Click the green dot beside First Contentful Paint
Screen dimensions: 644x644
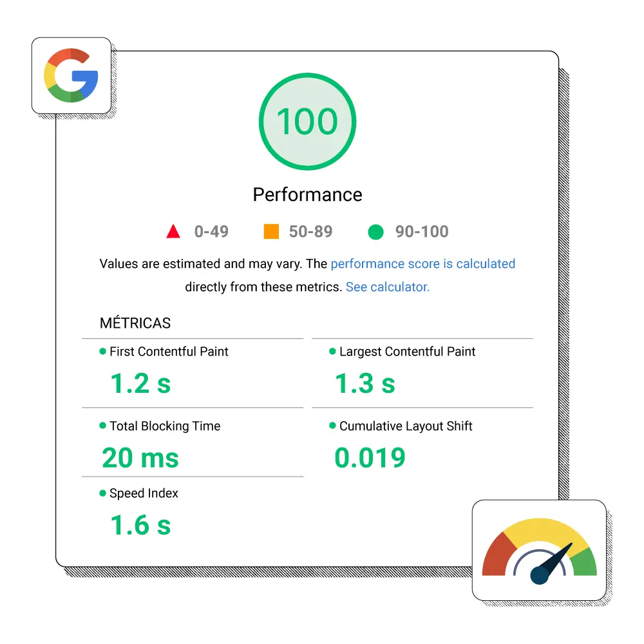102,352
